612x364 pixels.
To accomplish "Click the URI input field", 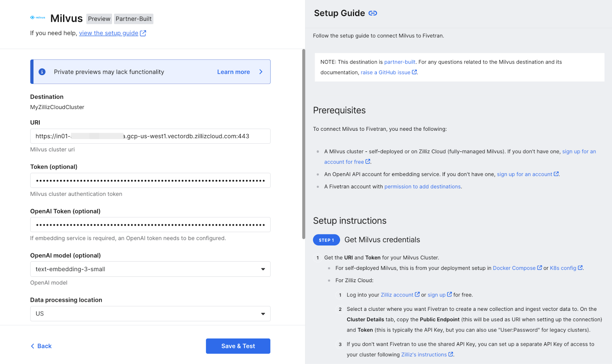I will 150,136.
